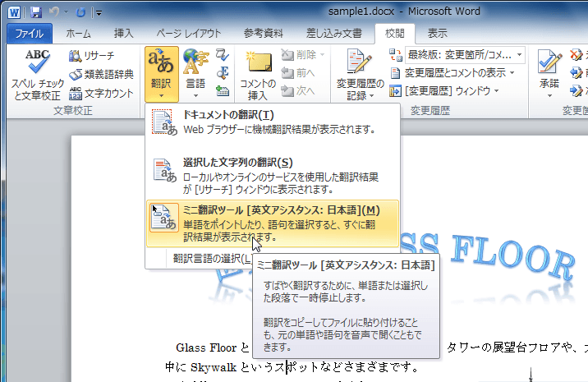Open the 言語 language dropdown

tap(195, 74)
